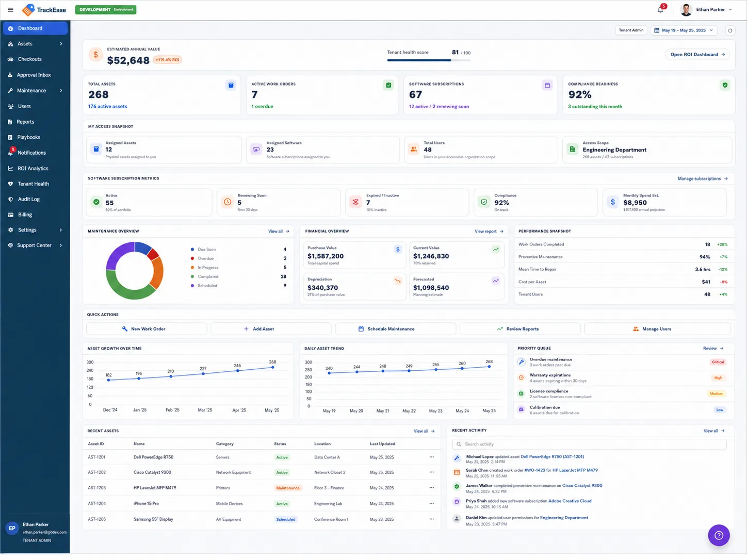Viewport: 747px width, 560px height.
Task: Open the Dell PowerEdge R750 (AST-1201) activity link
Action: pyautogui.click(x=553, y=457)
